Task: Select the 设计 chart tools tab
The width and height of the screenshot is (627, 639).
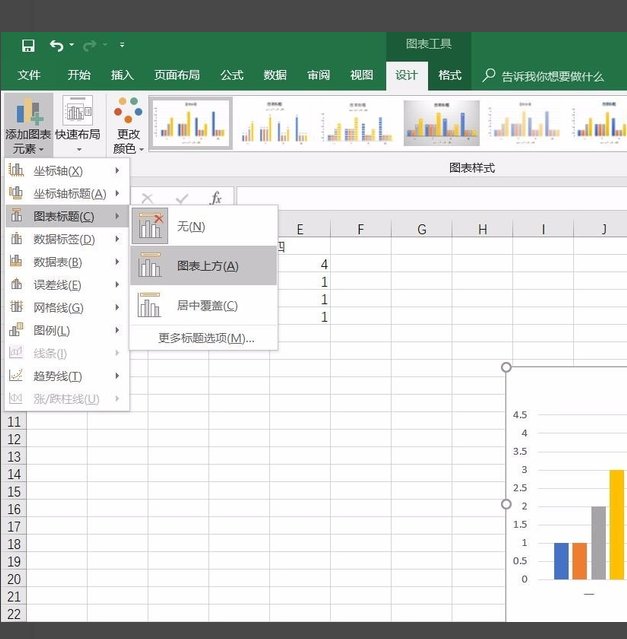Action: 407,75
